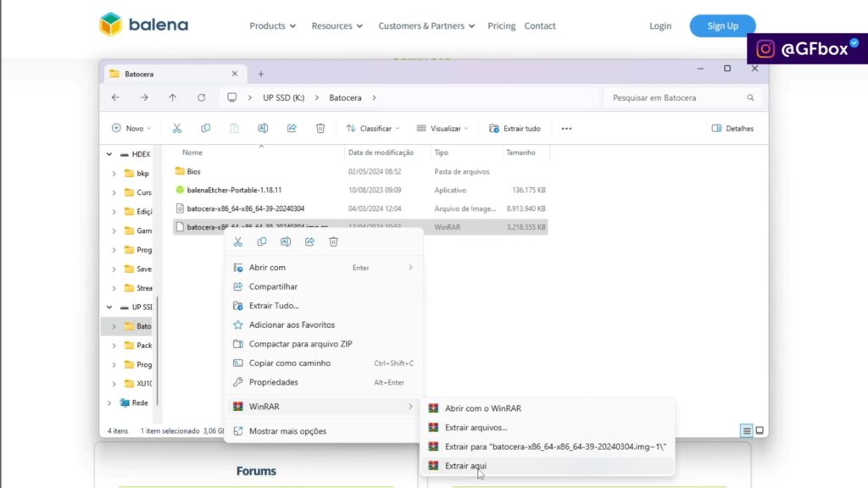Select Extrair para batocera folder option
This screenshot has width=868, height=488.
tap(548, 446)
